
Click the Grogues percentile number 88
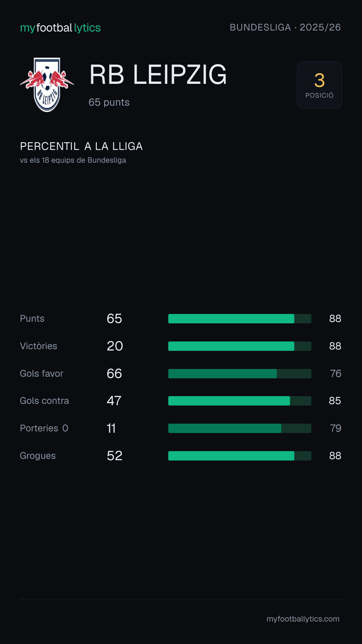[x=335, y=456]
